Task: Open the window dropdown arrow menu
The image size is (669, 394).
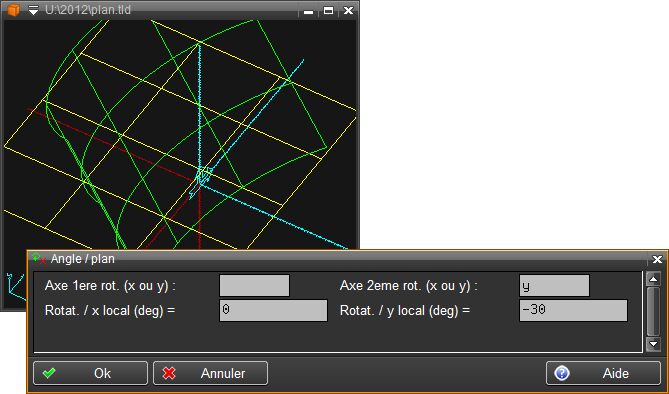Action: click(33, 10)
